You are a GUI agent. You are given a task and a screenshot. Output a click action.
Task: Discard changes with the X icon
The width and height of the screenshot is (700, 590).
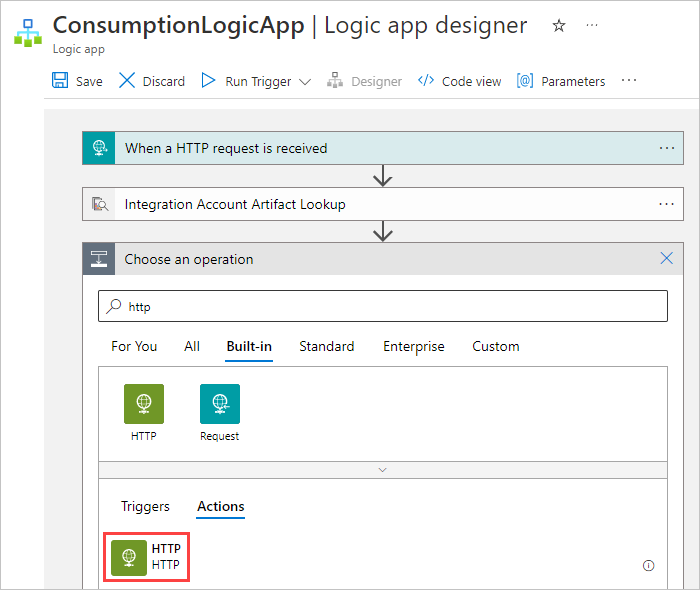[x=127, y=81]
